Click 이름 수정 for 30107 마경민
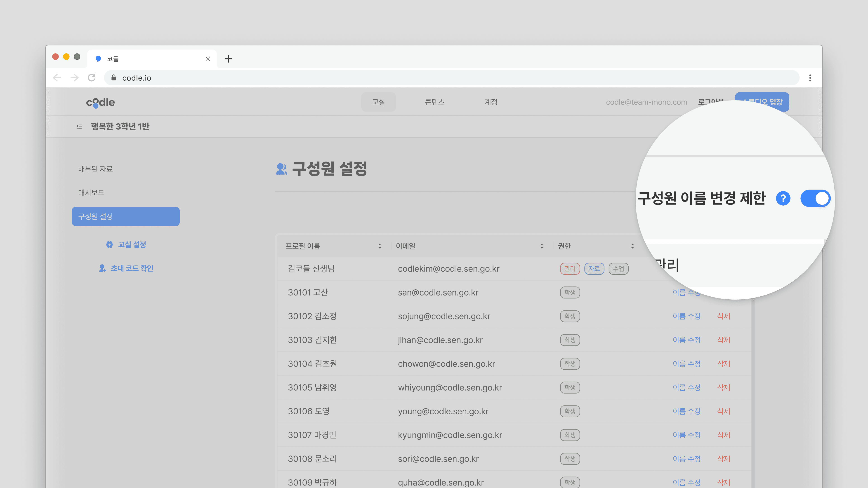This screenshot has width=868, height=488. (x=686, y=435)
